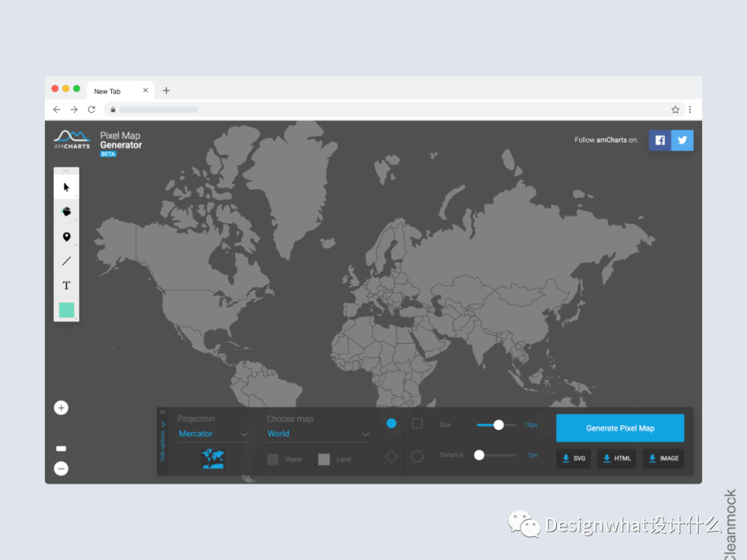Open a new browser tab

pos(166,91)
